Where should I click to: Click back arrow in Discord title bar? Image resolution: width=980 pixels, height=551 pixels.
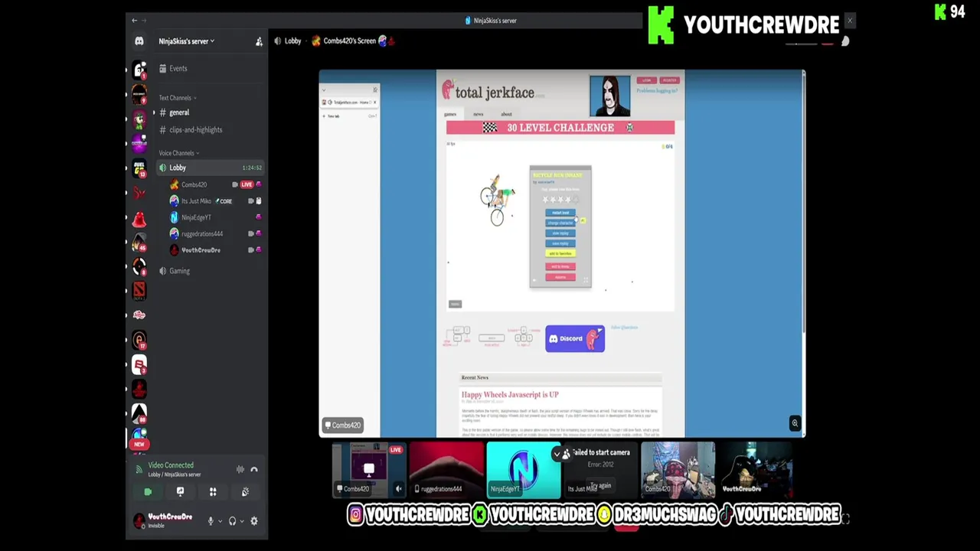[x=135, y=21]
